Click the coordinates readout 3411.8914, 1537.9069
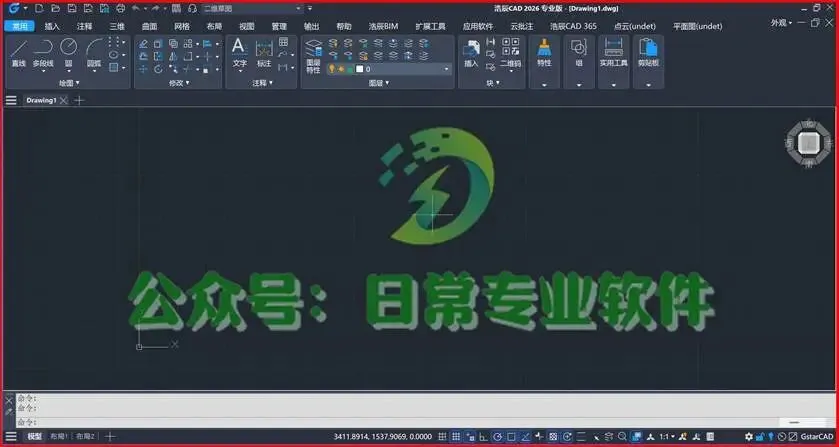This screenshot has width=839, height=447. point(383,437)
